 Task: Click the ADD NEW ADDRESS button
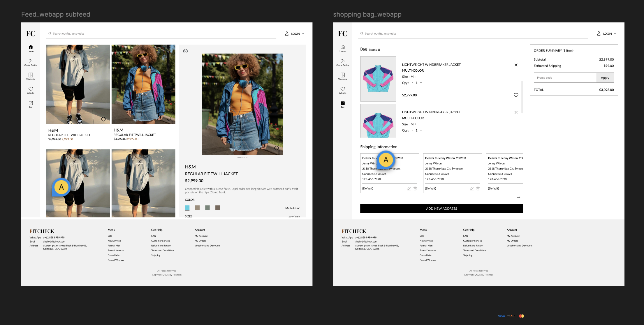[441, 209]
